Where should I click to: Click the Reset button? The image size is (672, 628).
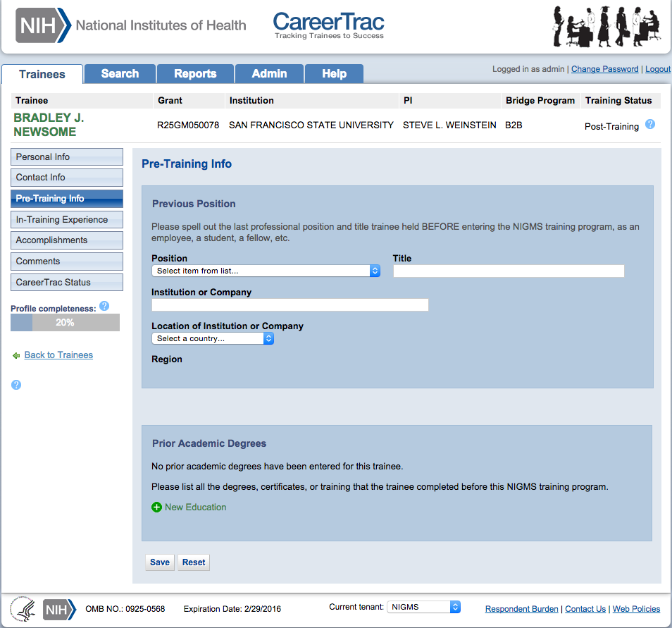[194, 562]
